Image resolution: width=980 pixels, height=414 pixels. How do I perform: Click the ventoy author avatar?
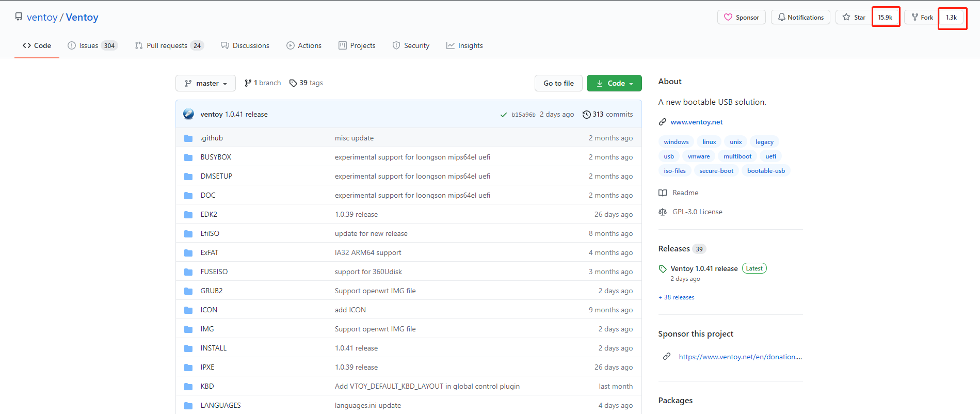click(x=188, y=114)
